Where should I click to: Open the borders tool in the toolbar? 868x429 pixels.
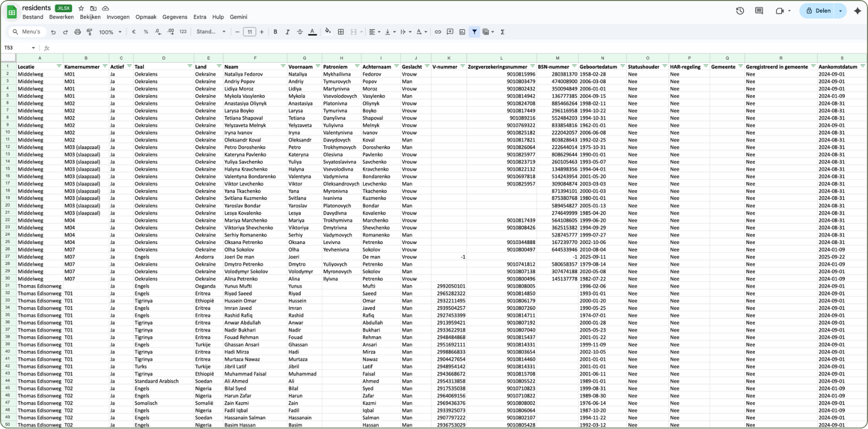click(x=341, y=32)
